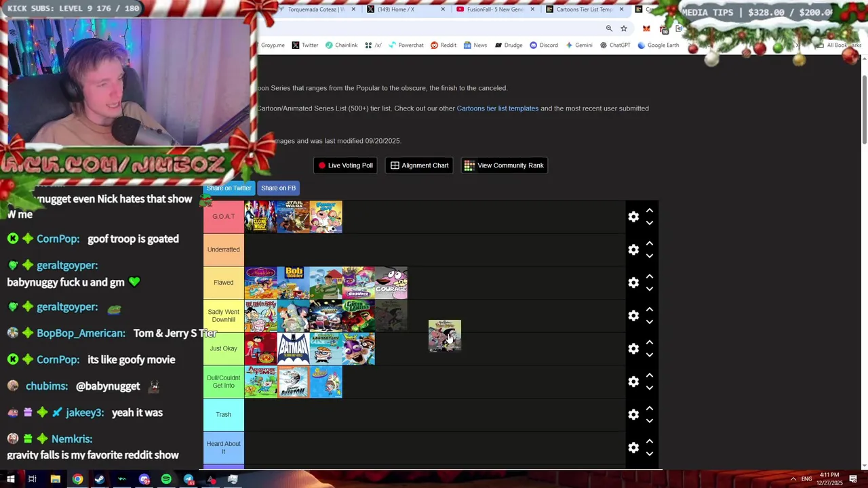Move the Dull/Couldnt Get Into row up
The height and width of the screenshot is (488, 868).
pyautogui.click(x=649, y=375)
